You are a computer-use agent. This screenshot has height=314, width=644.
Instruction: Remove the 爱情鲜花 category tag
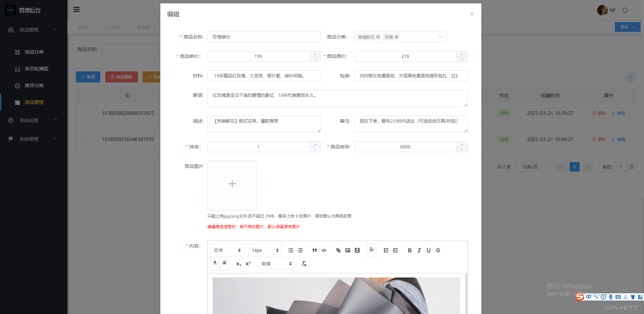click(378, 37)
